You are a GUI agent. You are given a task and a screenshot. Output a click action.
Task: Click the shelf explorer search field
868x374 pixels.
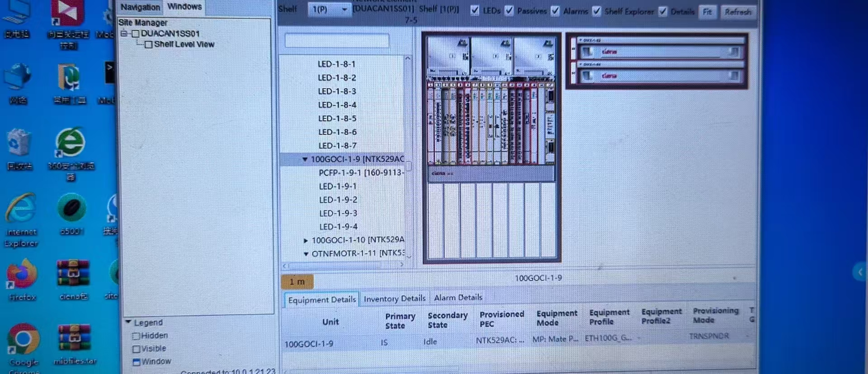click(337, 41)
